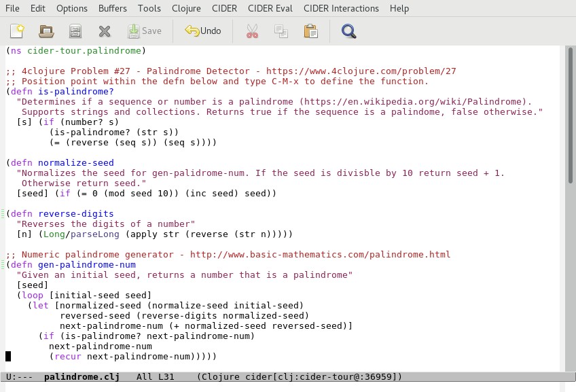Open the CIDER Eval menu
This screenshot has width=576, height=392.
coord(272,8)
